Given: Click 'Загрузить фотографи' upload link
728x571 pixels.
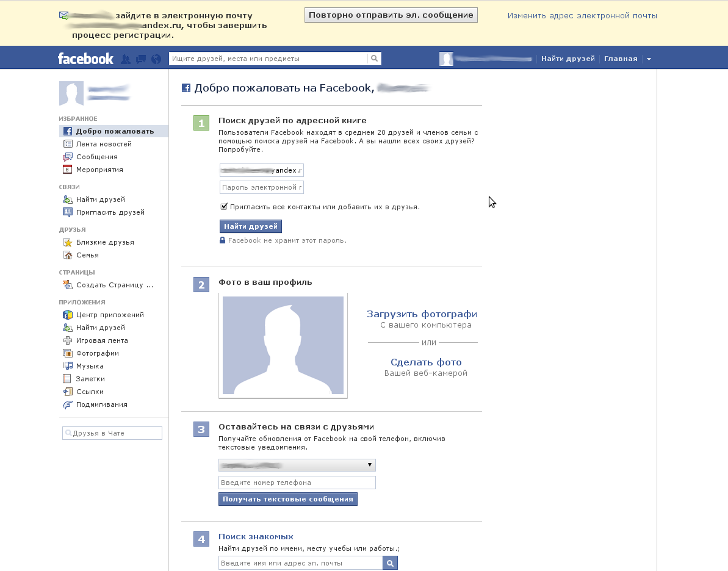Looking at the screenshot, I should (422, 314).
